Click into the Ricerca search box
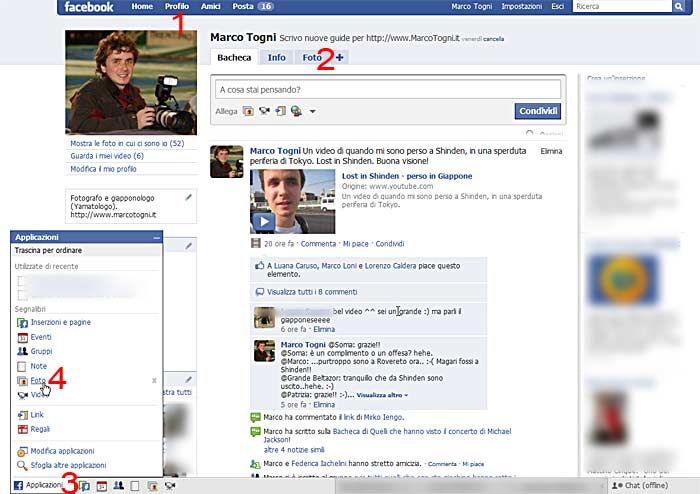Screen dimensions: 700x494 (622, 6)
